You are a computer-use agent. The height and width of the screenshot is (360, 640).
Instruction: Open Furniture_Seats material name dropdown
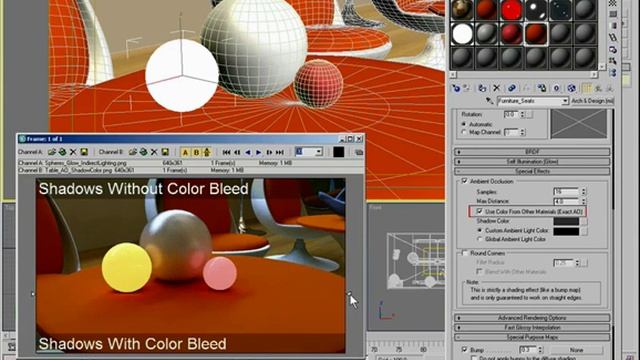click(x=565, y=101)
